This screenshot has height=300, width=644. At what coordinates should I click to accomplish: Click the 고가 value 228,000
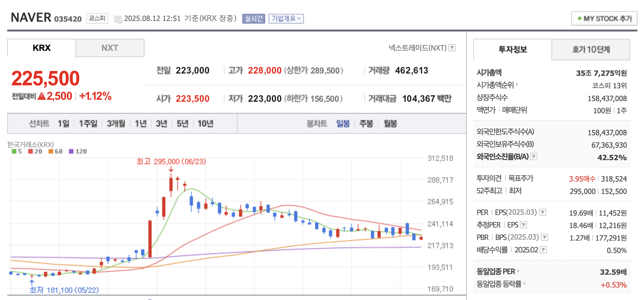tap(265, 71)
